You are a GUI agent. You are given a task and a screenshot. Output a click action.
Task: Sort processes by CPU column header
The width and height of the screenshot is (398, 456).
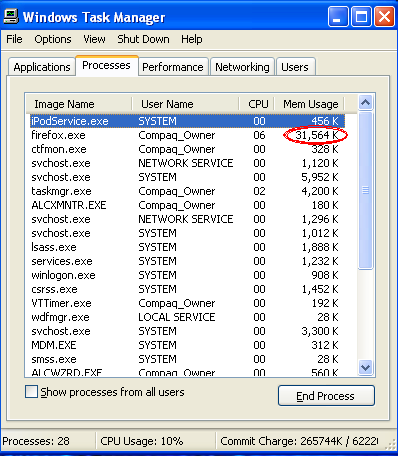click(257, 104)
